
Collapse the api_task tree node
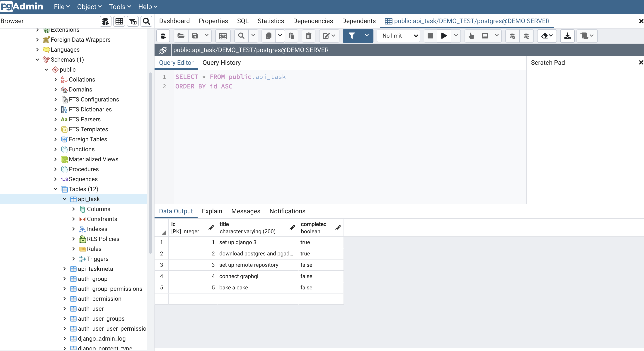(65, 199)
